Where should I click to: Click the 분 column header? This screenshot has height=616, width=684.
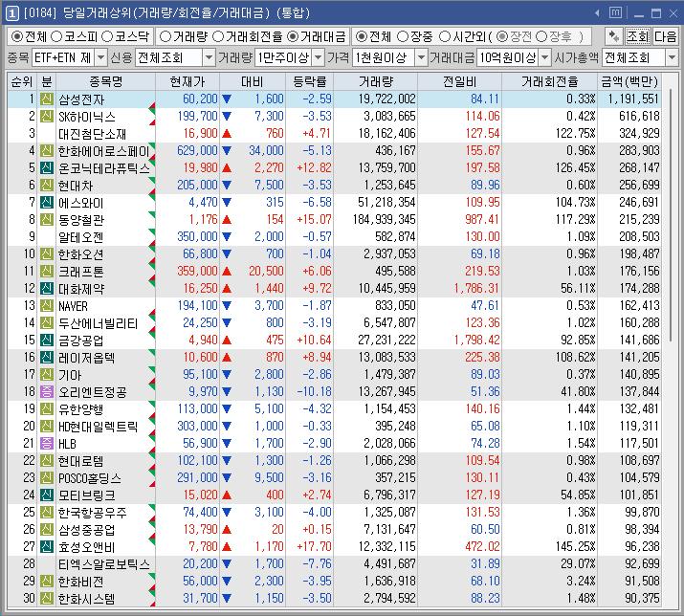click(x=46, y=81)
